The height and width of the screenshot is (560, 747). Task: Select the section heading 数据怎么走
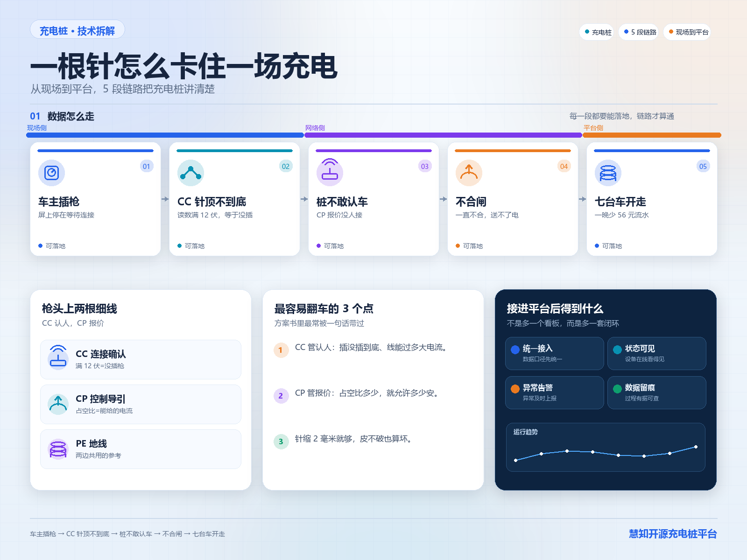71,116
